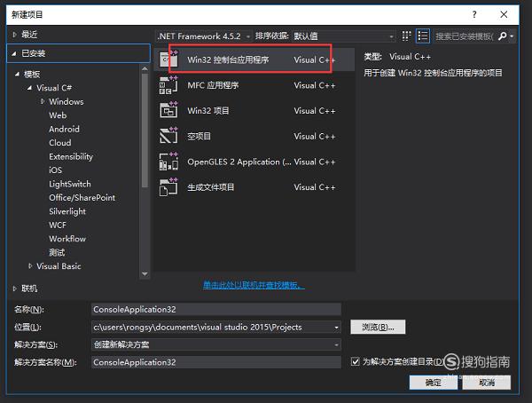This screenshot has height=403, width=532.
Task: Select WCF in template tree
Action: 58,225
